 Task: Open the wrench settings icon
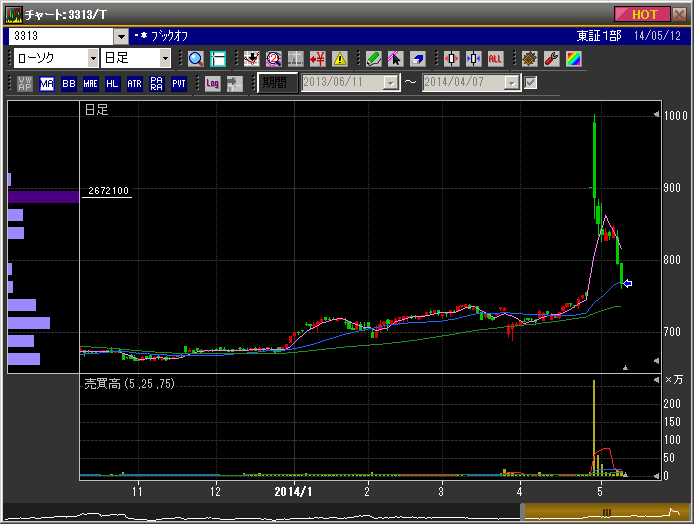(551, 59)
